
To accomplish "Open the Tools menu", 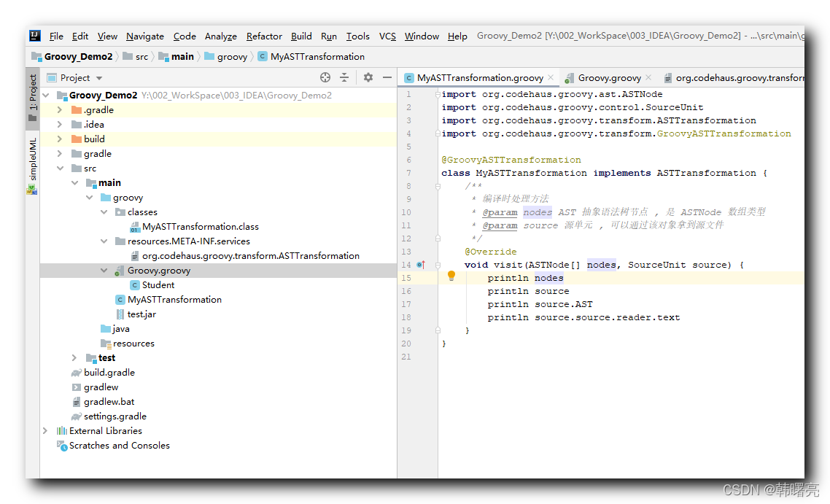I will (358, 36).
